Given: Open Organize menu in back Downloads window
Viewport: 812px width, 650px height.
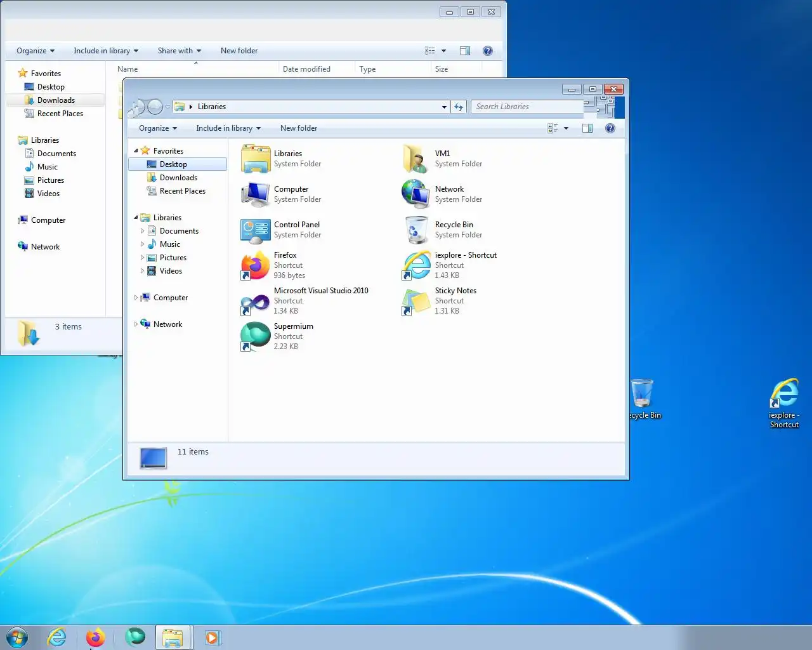Looking at the screenshot, I should click(x=36, y=51).
